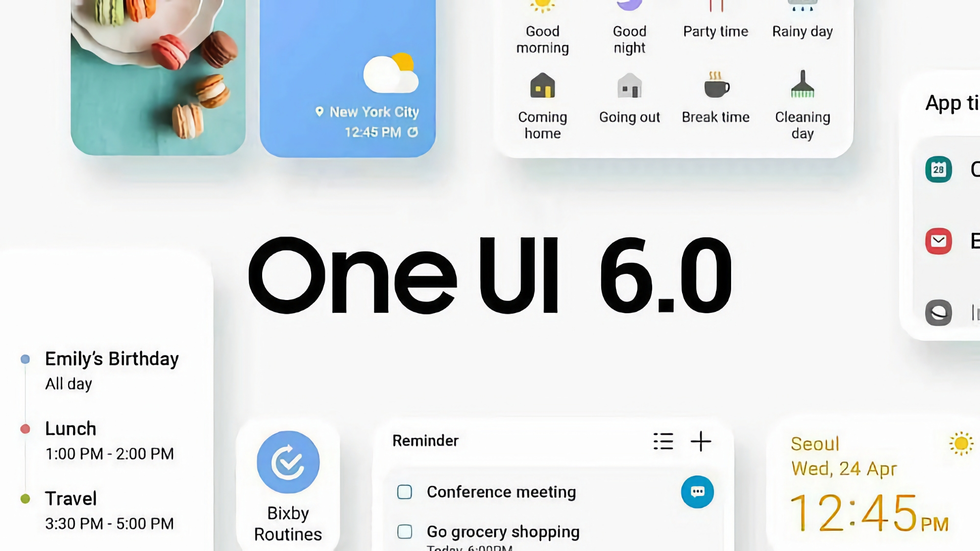Select Party time routine icon
The height and width of the screenshot is (551, 980).
(x=715, y=7)
